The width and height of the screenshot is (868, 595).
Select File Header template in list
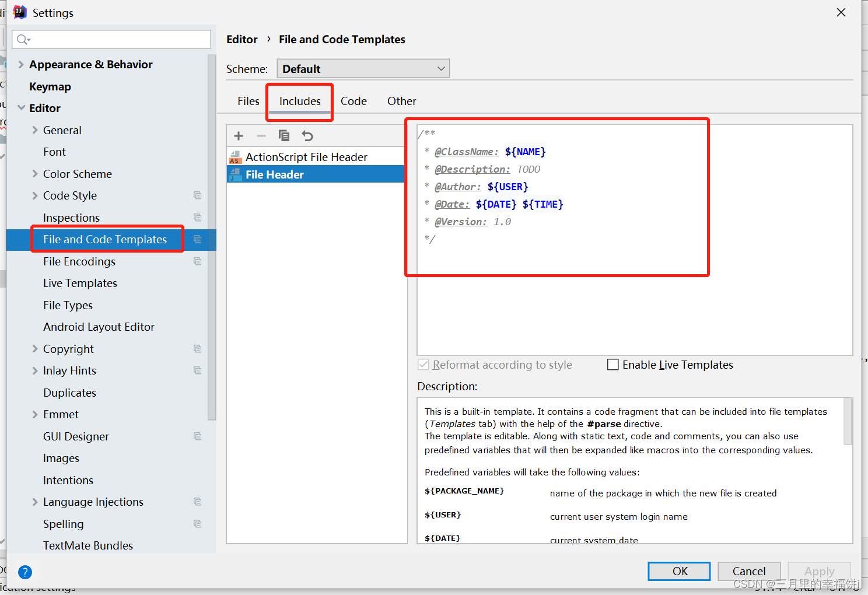click(x=316, y=174)
